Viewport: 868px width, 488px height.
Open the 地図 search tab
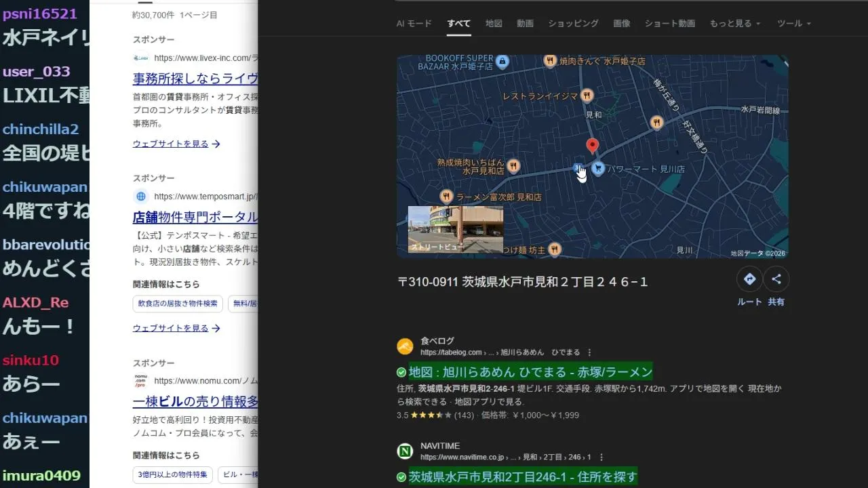494,23
